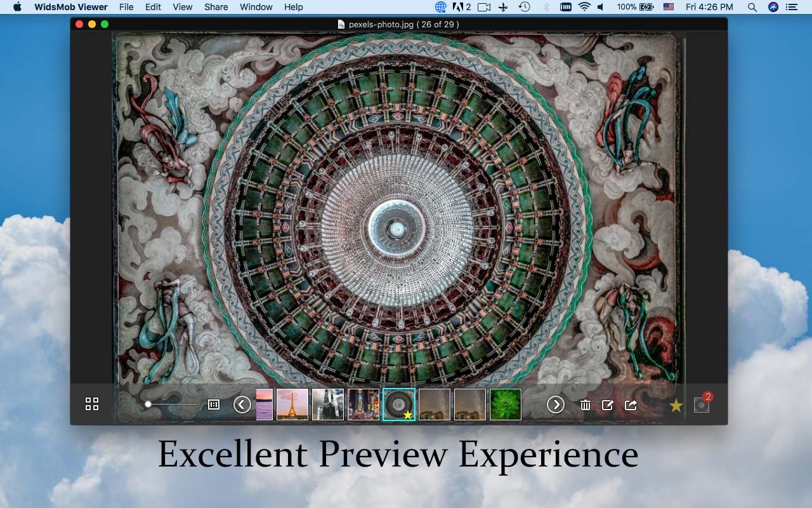Image resolution: width=812 pixels, height=508 pixels.
Task: Click the actual size 1:1 icon
Action: pos(214,404)
